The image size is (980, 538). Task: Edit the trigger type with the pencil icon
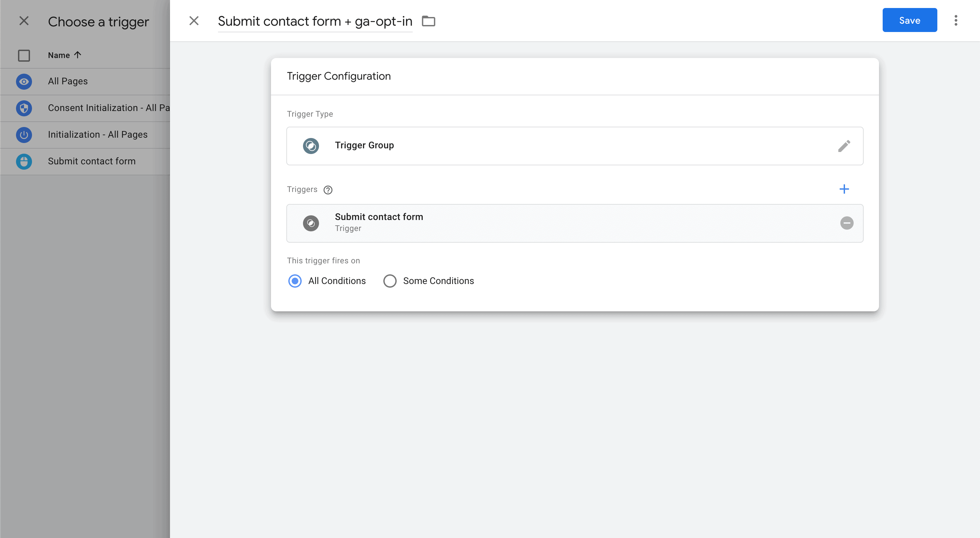(844, 146)
